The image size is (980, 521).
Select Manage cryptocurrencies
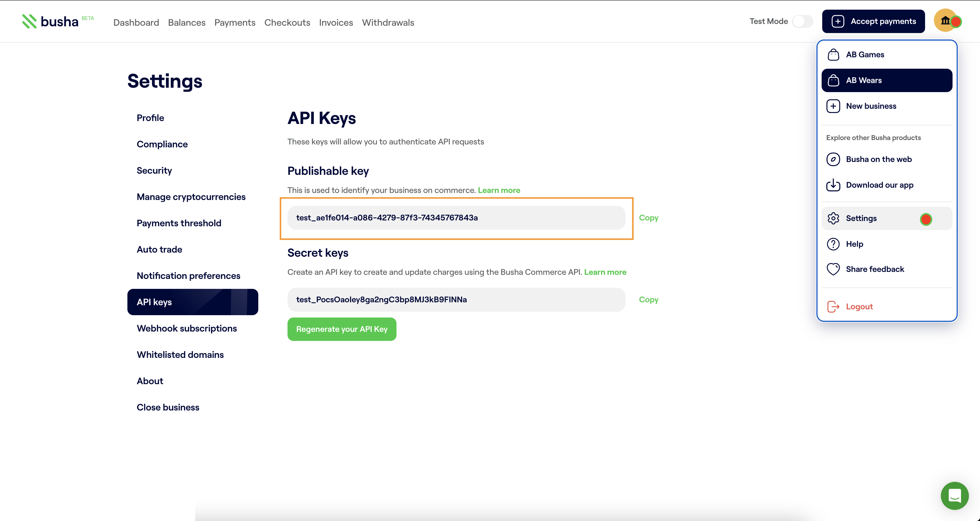[193, 197]
